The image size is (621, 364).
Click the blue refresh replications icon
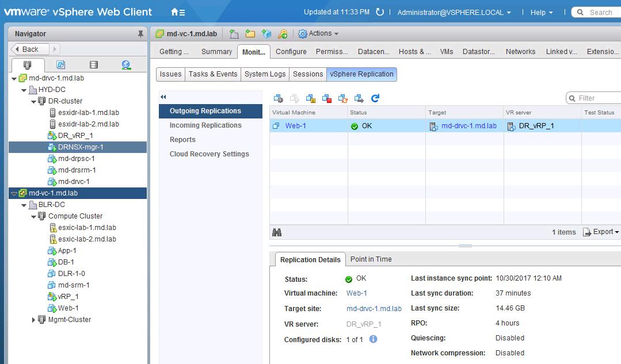coord(375,98)
